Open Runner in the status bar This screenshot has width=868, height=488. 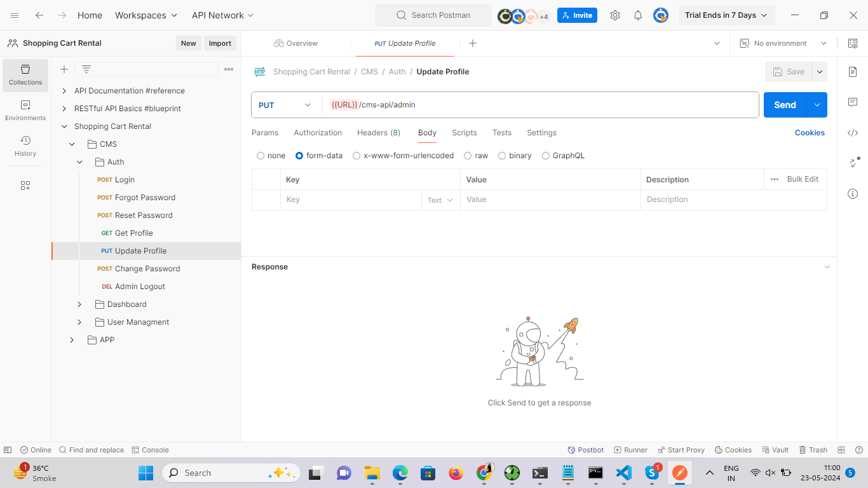(631, 450)
